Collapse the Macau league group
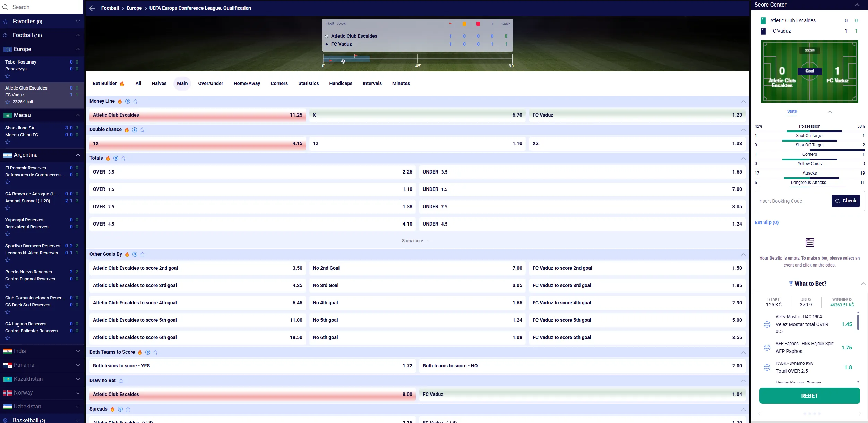 [78, 115]
